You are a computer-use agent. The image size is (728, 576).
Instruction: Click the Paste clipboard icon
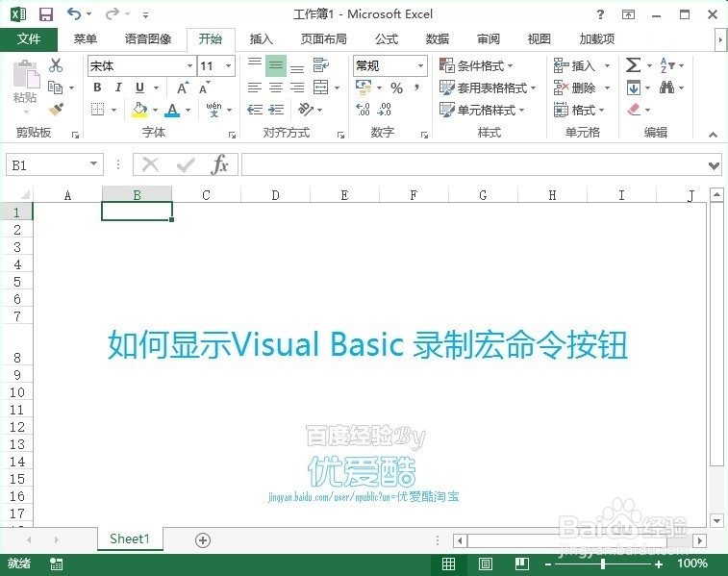[26, 74]
